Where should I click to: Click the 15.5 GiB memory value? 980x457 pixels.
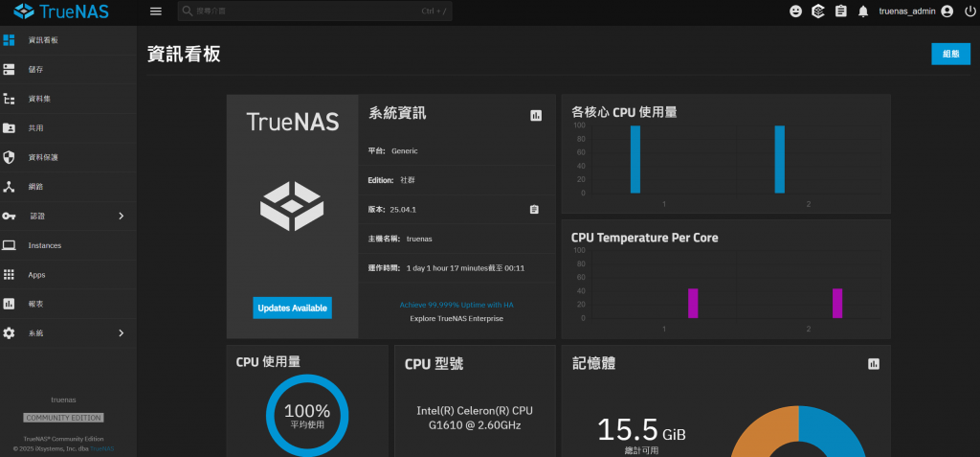(x=641, y=429)
